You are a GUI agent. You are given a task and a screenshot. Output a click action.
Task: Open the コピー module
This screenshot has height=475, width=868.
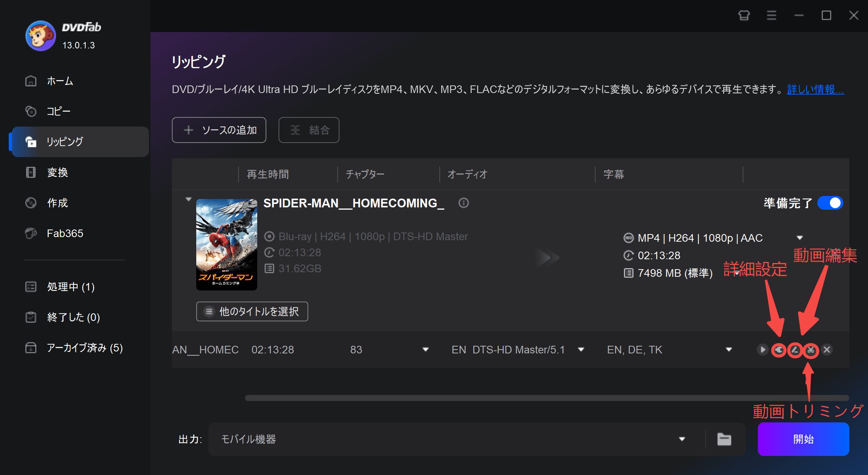tap(80, 111)
